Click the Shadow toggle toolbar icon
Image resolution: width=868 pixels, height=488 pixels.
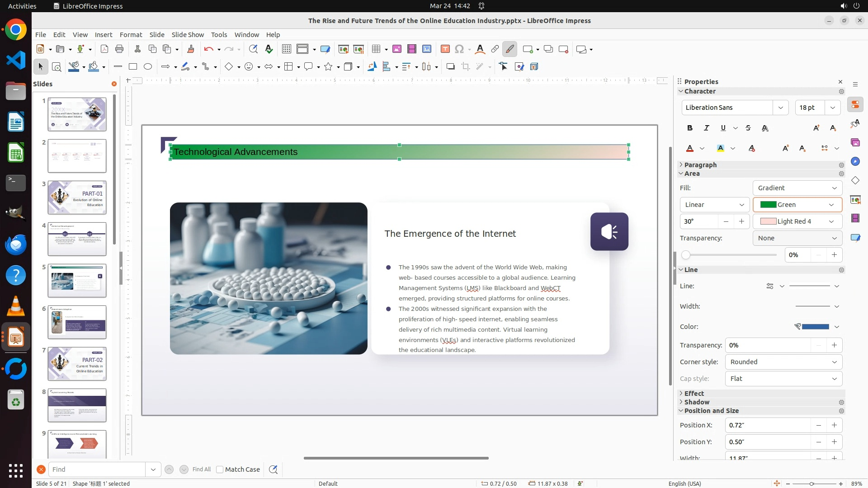(450, 67)
